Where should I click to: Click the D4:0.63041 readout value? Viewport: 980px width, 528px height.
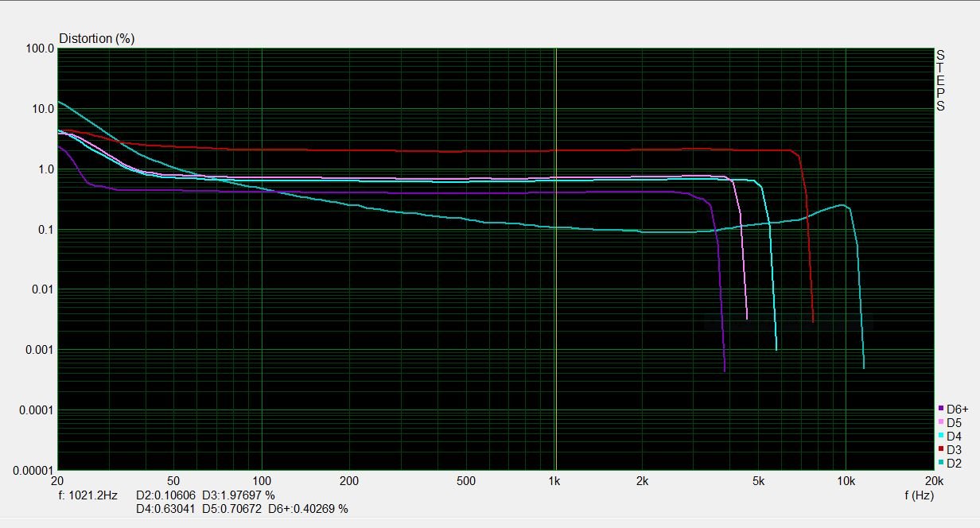[165, 509]
